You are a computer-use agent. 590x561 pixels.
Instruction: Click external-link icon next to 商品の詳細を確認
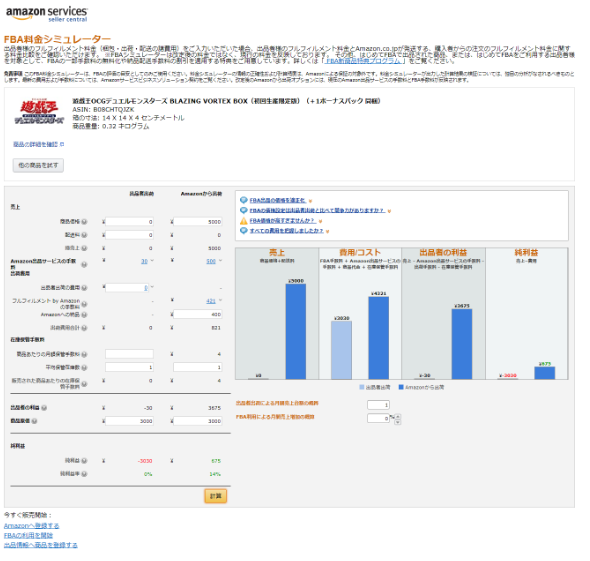[x=62, y=144]
